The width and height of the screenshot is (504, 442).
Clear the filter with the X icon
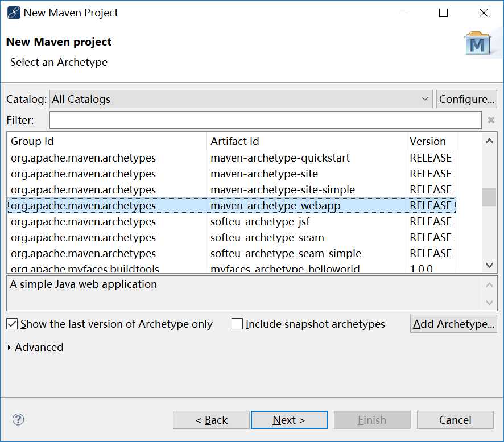click(491, 120)
